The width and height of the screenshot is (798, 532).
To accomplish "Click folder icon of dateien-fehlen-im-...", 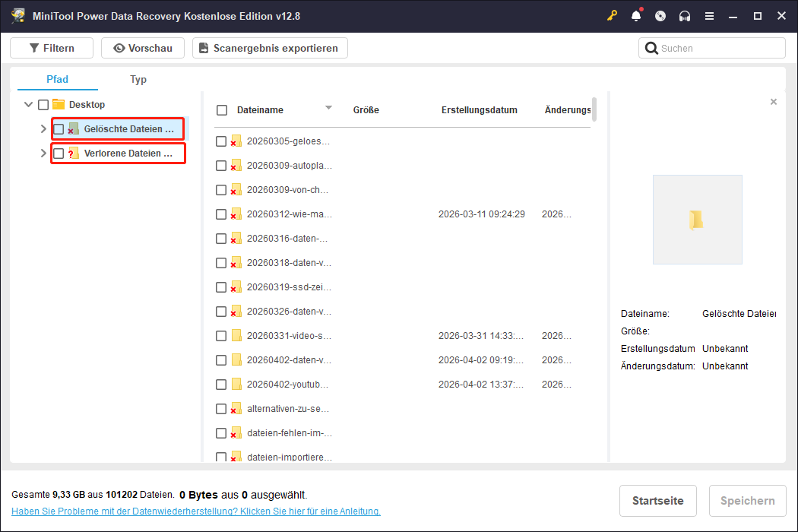I will pos(236,432).
